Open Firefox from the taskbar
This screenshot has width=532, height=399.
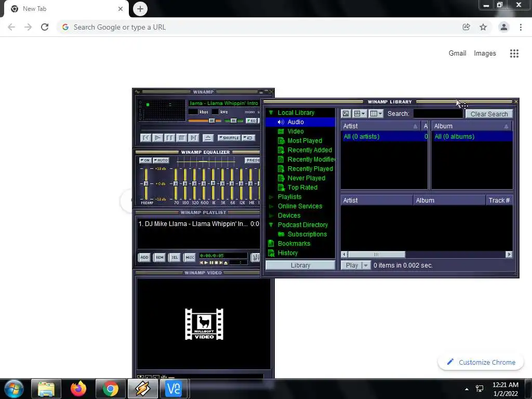point(78,389)
